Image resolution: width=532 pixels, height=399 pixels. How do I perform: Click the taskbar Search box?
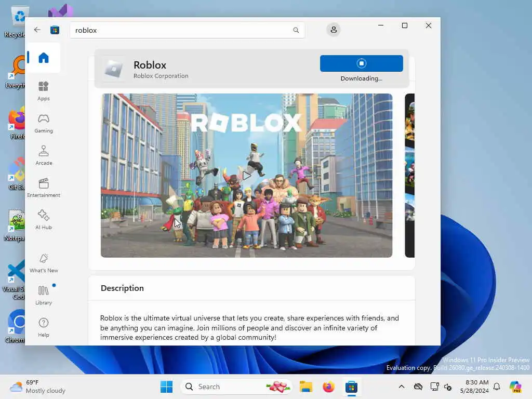pos(236,387)
